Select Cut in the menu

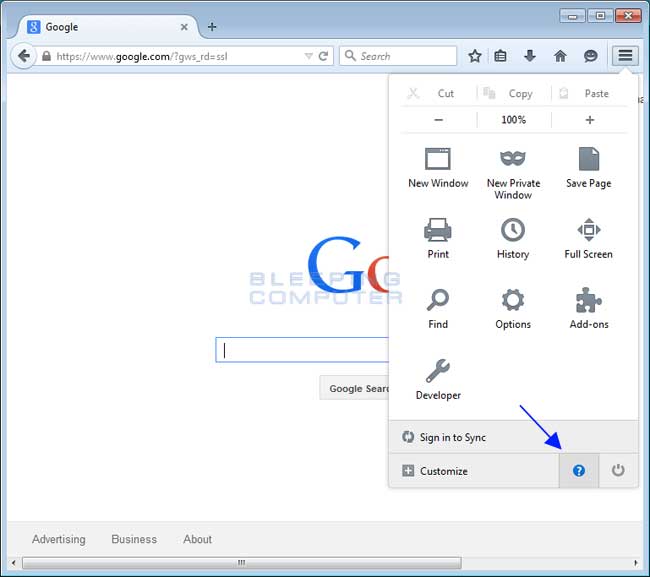pyautogui.click(x=439, y=94)
